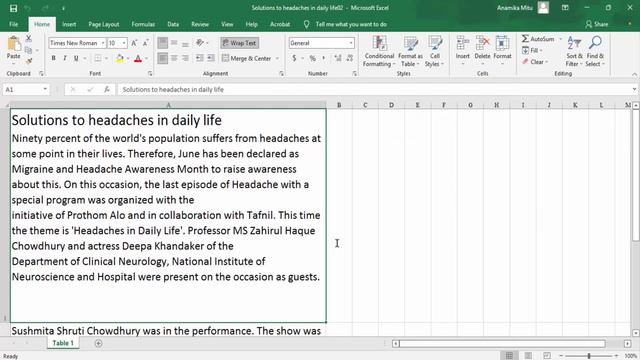Open the font size dropdown

point(124,43)
